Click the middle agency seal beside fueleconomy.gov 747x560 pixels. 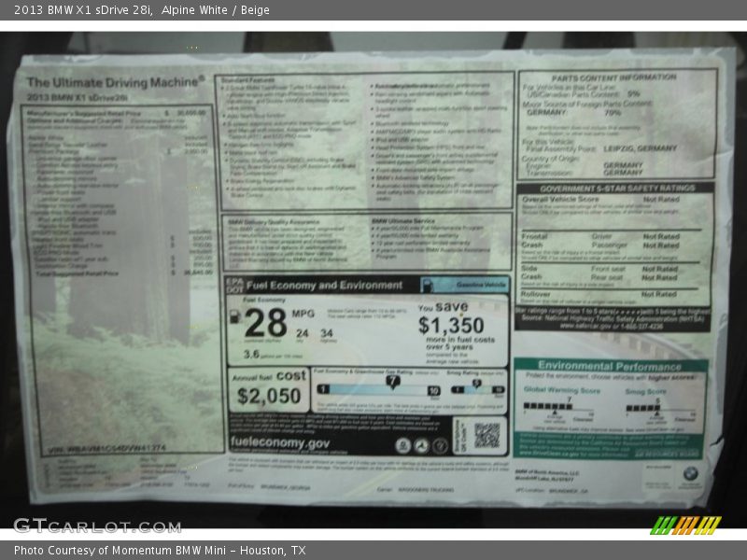(421, 446)
